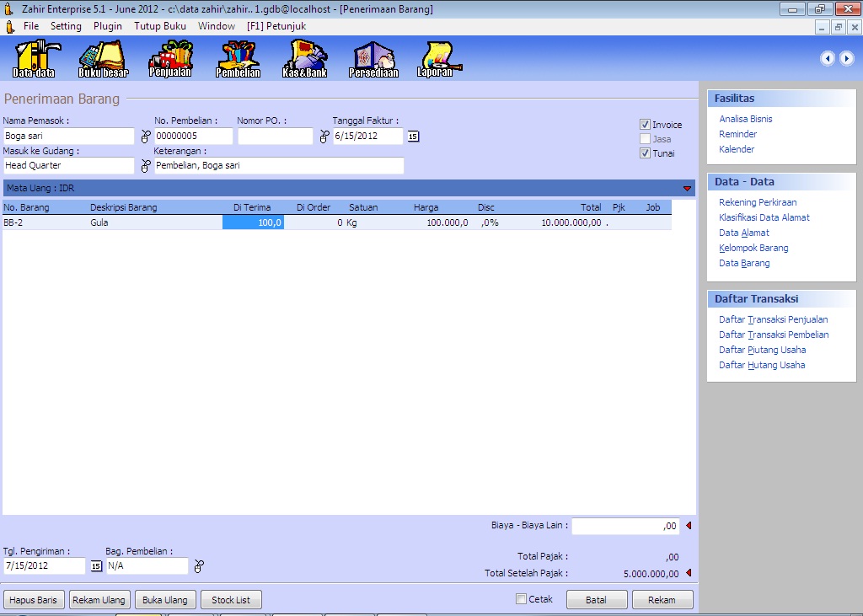Screen dimensions: 863x616
Task: Expand the Mata Uang IDR red arrow
Action: [x=687, y=189]
